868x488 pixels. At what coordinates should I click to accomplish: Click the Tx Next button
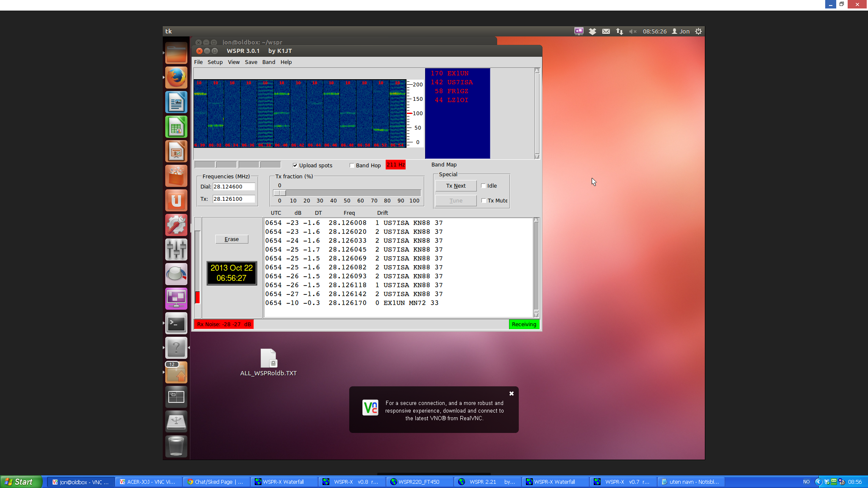[x=456, y=186]
